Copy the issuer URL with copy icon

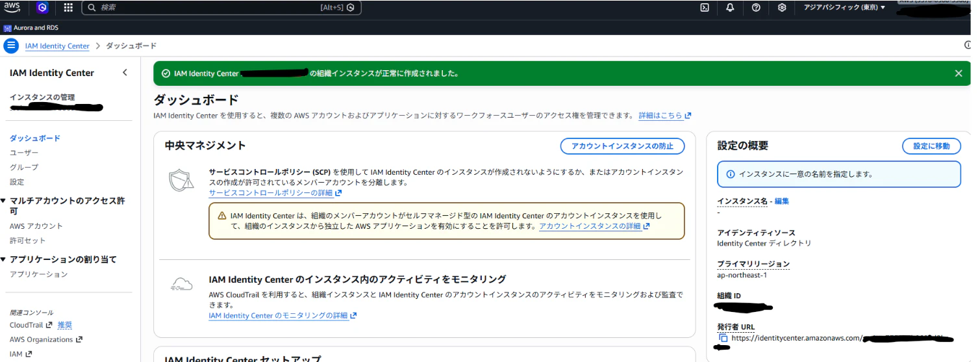click(x=723, y=338)
